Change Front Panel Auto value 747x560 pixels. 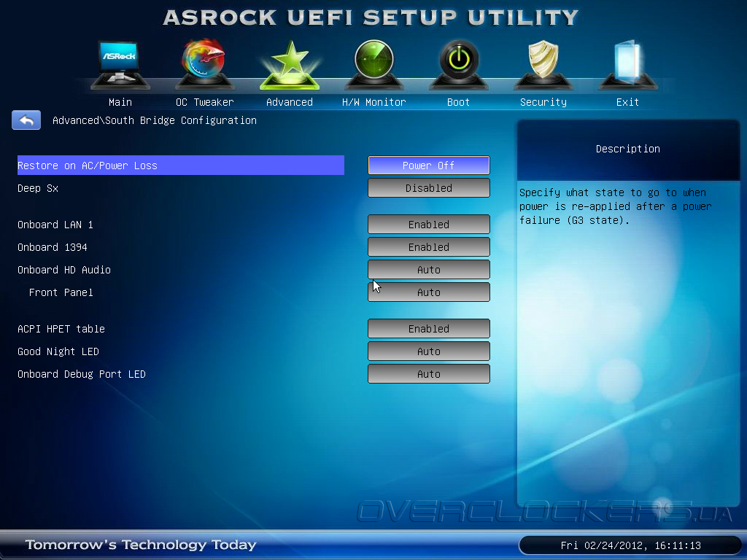(x=429, y=292)
